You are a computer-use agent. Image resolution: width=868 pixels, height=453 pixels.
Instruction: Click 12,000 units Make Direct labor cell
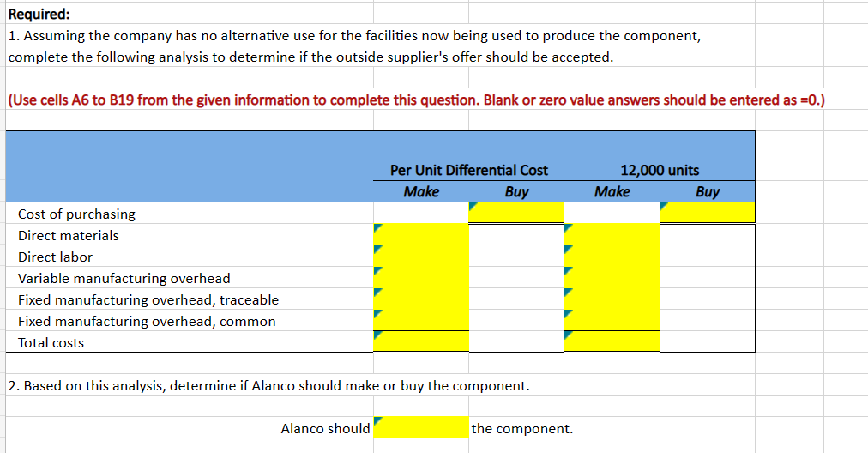[612, 257]
